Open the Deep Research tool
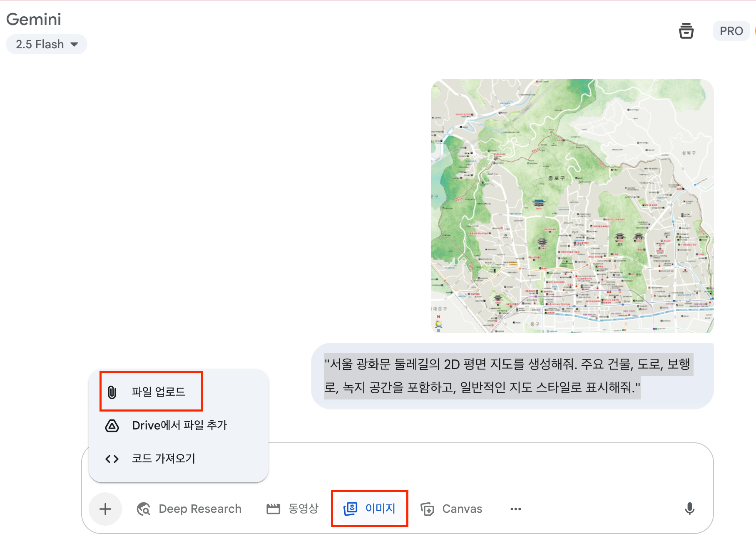This screenshot has height=544, width=756. (x=189, y=509)
